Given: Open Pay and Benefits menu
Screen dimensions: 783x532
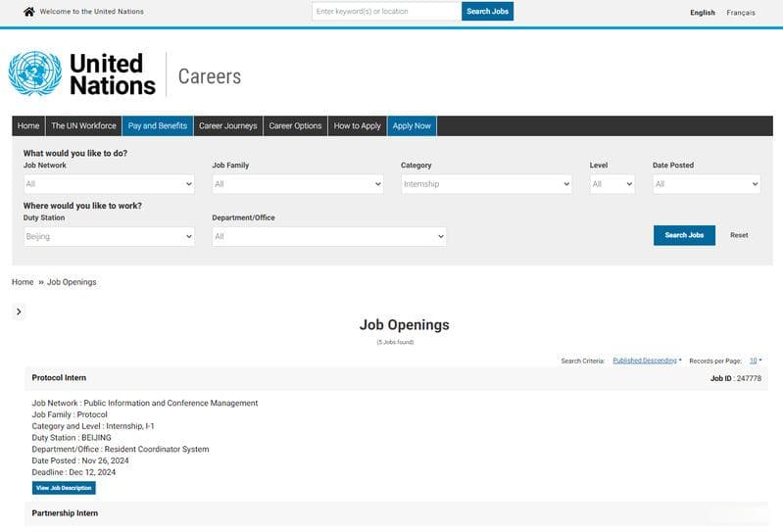Looking at the screenshot, I should pos(158,125).
